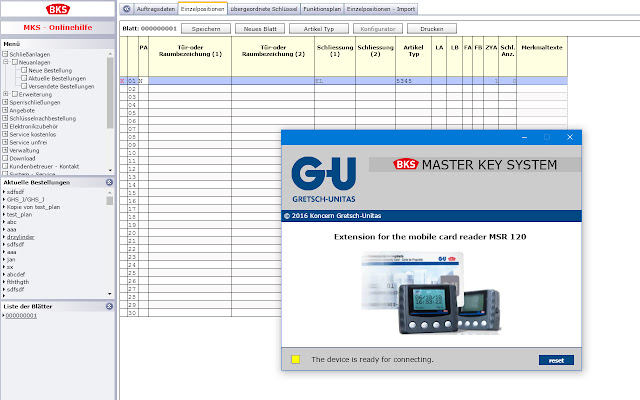Expand the Elektronikzubehör node
The width and height of the screenshot is (640, 400).
[5, 126]
